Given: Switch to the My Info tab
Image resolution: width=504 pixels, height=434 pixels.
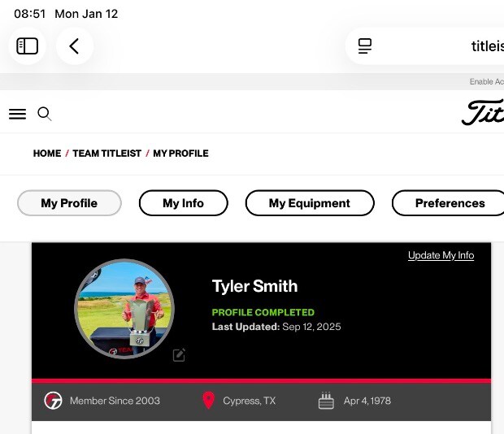Looking at the screenshot, I should pyautogui.click(x=183, y=203).
